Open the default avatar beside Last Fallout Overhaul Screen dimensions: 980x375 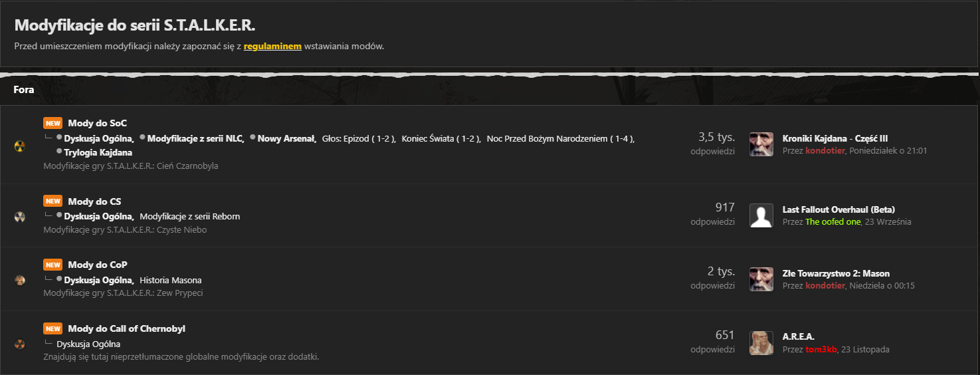click(761, 215)
